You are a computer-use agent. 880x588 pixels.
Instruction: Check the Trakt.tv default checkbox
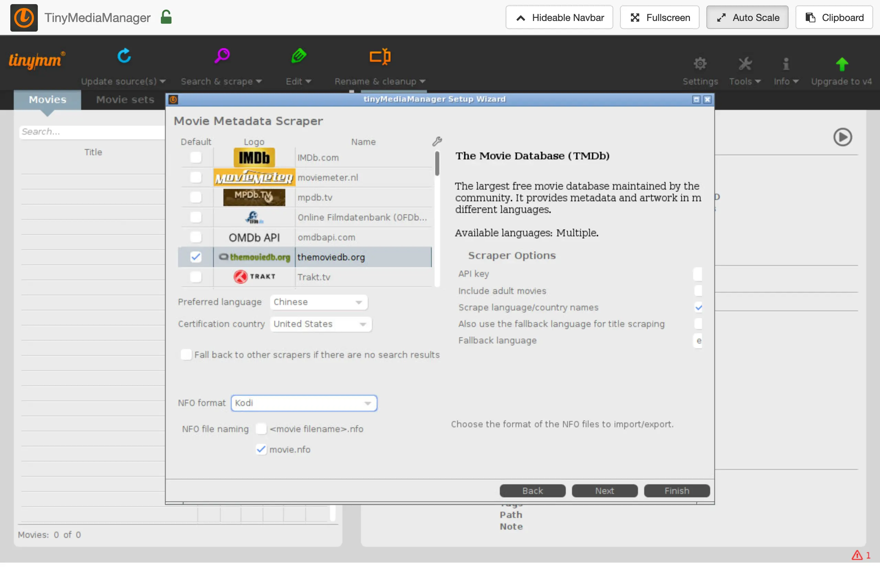coord(196,277)
